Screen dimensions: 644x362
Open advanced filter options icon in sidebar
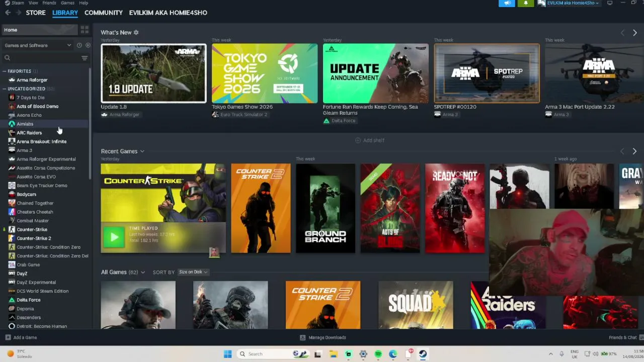85,58
